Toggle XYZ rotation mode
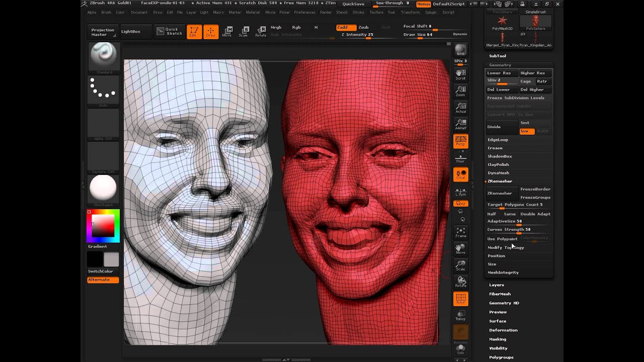 [460, 204]
